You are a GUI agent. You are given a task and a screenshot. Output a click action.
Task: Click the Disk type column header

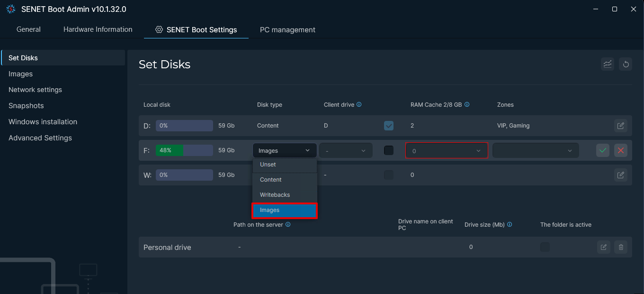(269, 105)
